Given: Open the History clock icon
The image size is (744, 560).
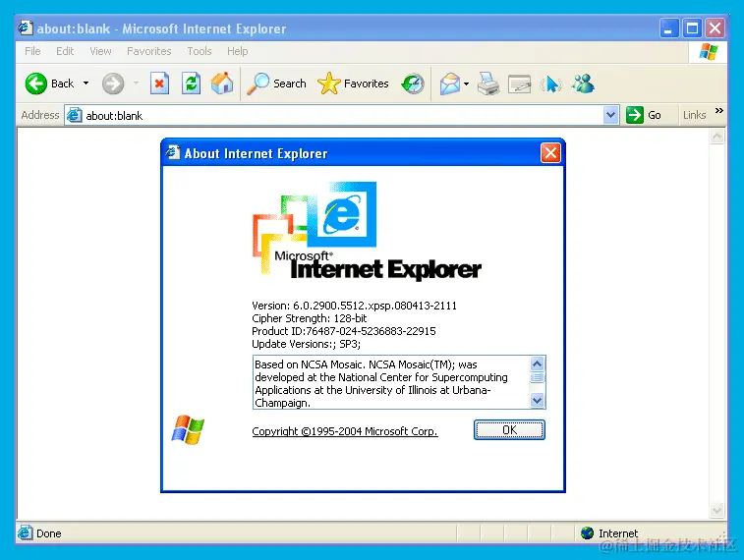Looking at the screenshot, I should click(413, 84).
